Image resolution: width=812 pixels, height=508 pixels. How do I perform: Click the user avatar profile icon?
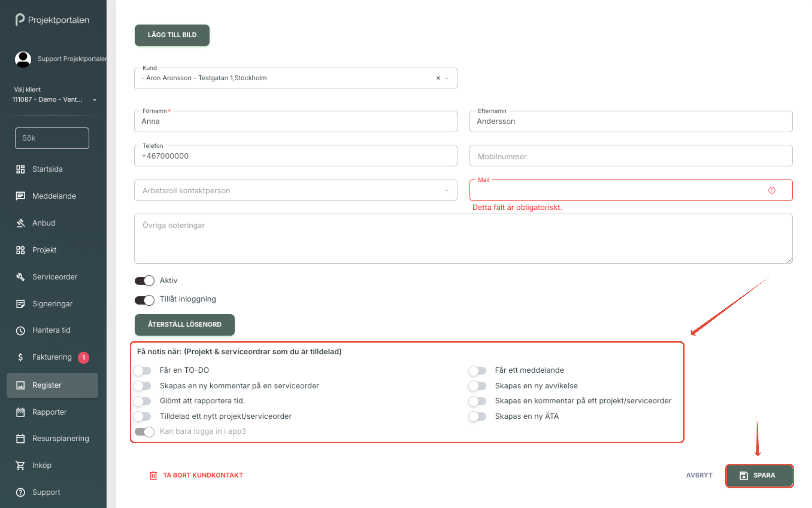23,59
